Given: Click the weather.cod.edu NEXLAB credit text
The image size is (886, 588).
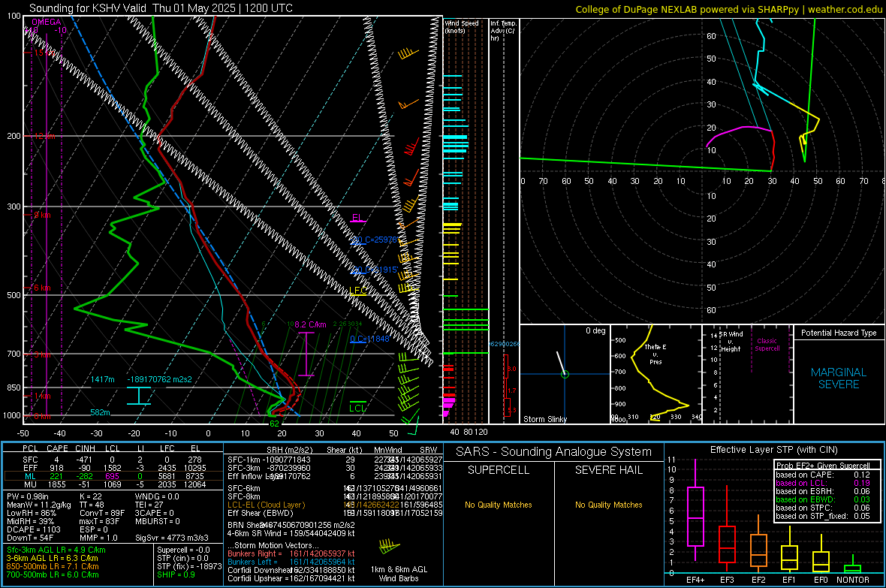Looking at the screenshot, I should (728, 9).
